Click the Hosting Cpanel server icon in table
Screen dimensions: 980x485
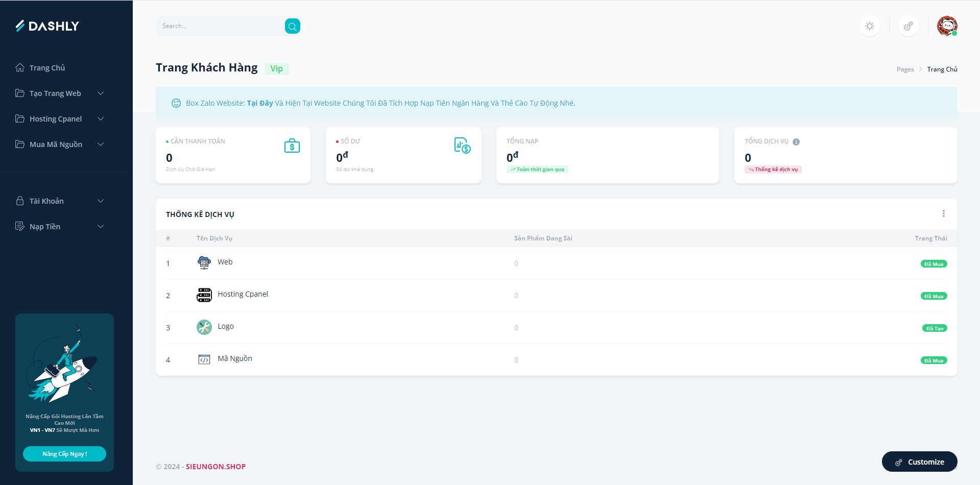[x=204, y=295]
